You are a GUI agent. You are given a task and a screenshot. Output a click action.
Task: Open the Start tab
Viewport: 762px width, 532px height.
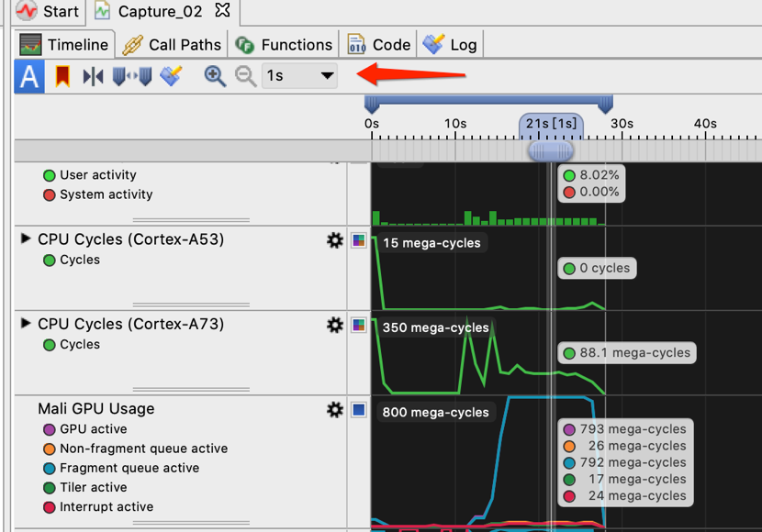tap(47, 11)
